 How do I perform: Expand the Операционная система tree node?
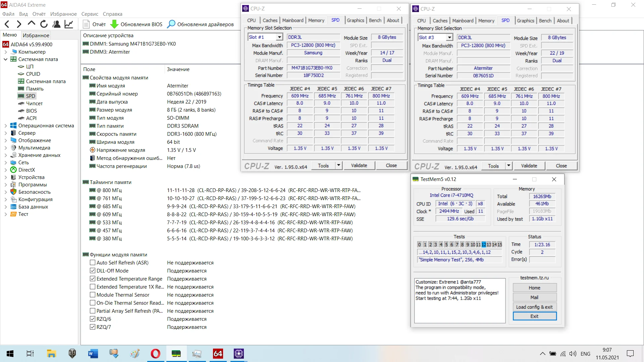coord(6,126)
